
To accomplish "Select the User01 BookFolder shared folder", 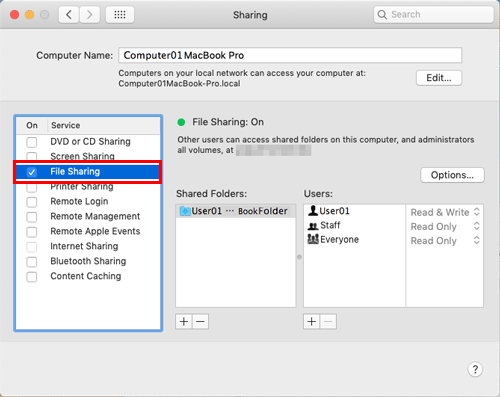I will pyautogui.click(x=236, y=211).
